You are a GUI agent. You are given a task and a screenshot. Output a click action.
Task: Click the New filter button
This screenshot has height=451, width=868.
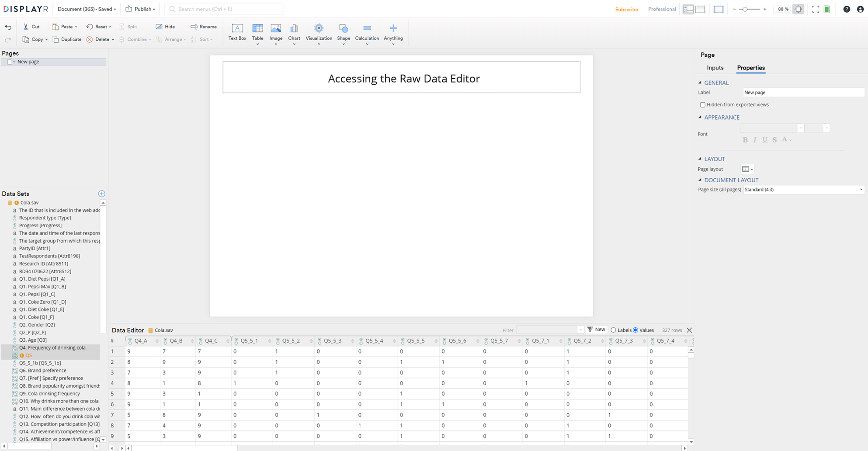click(596, 330)
